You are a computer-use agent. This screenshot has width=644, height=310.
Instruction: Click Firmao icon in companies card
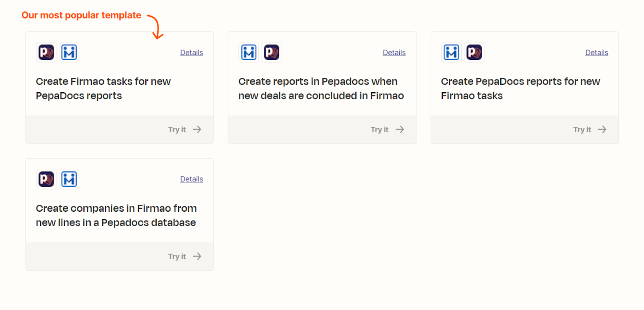[69, 179]
